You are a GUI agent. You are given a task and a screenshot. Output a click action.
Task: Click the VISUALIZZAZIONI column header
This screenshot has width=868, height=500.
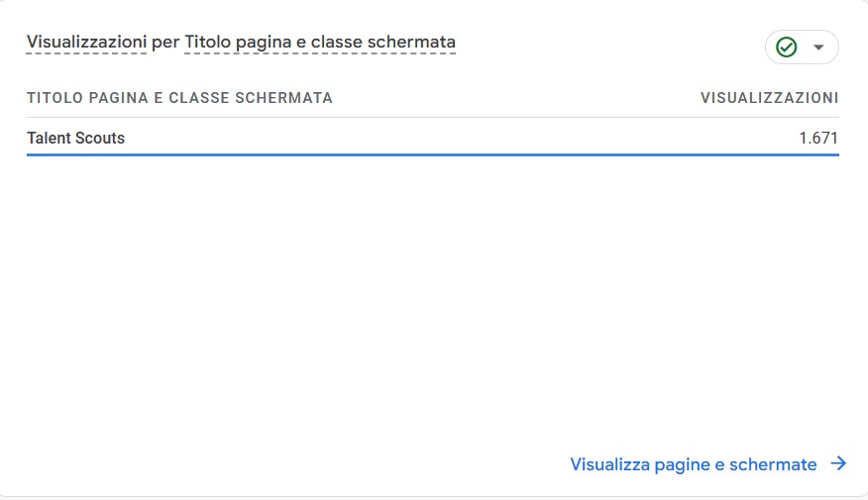(770, 98)
